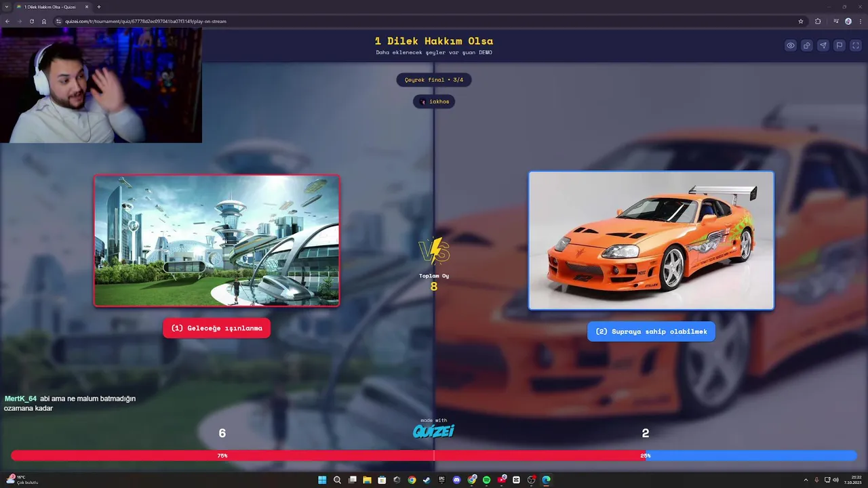868x488 pixels.
Task: Open the browser extensions puzzle icon
Action: [818, 21]
